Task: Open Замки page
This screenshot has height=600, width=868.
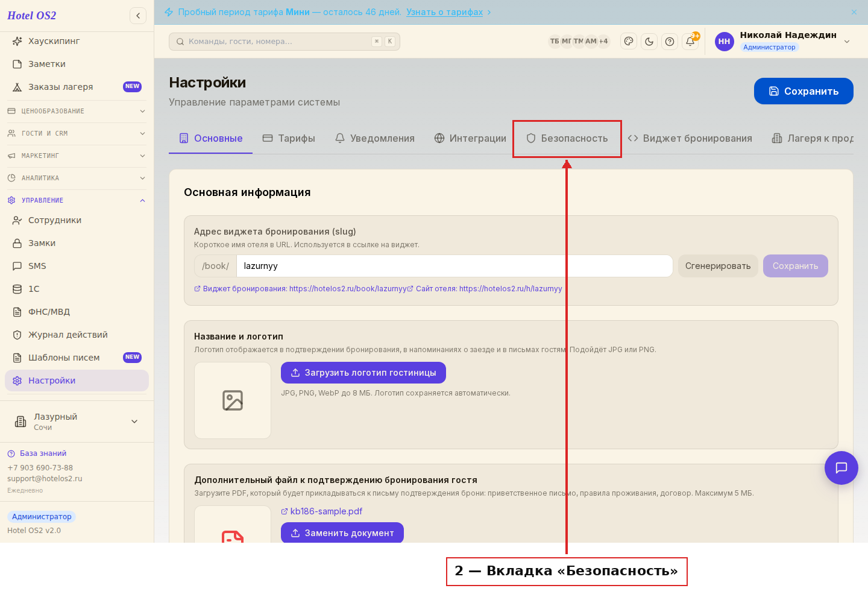Action: 77,243
